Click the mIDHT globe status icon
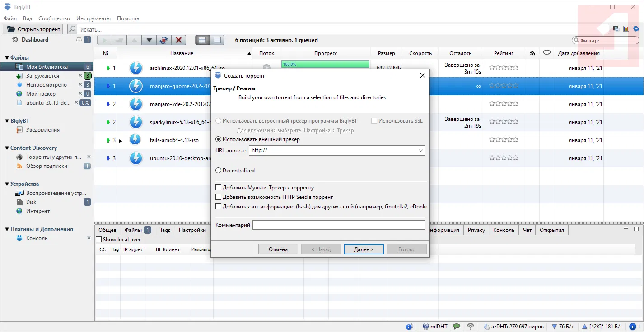The image size is (644, 332). (425, 326)
